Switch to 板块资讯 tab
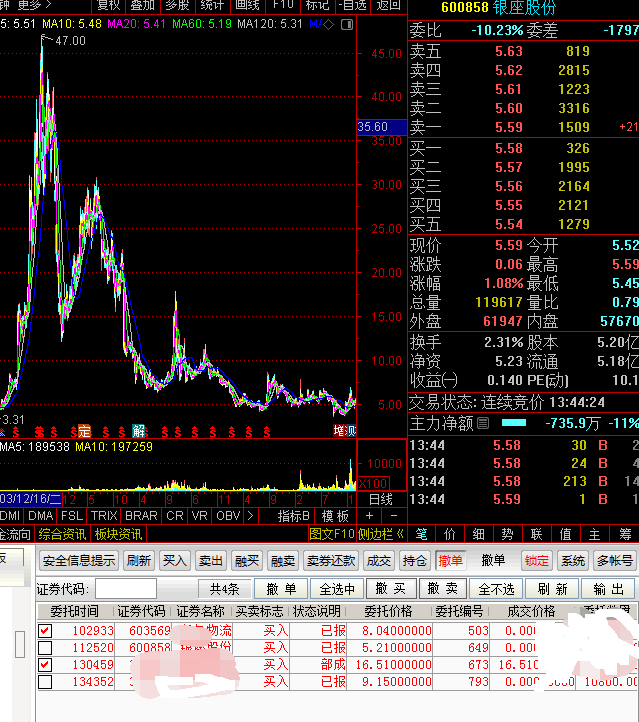Viewport: 639px width, 722px height. [x=118, y=534]
